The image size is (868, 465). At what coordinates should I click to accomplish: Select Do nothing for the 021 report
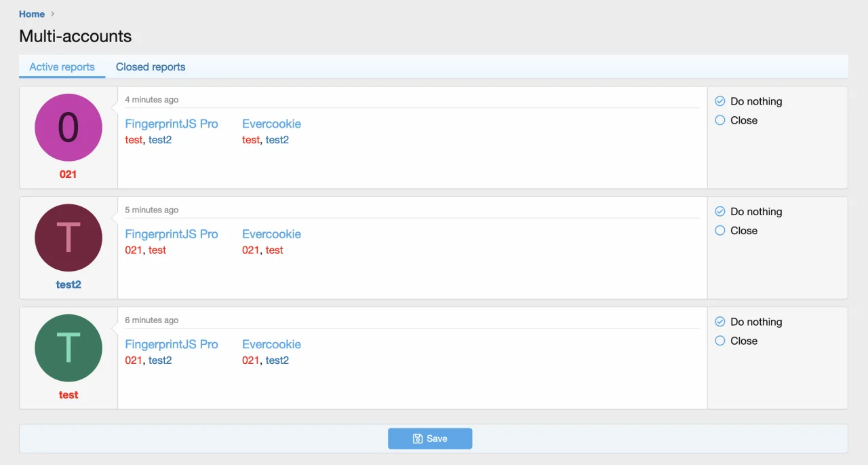[x=720, y=101]
